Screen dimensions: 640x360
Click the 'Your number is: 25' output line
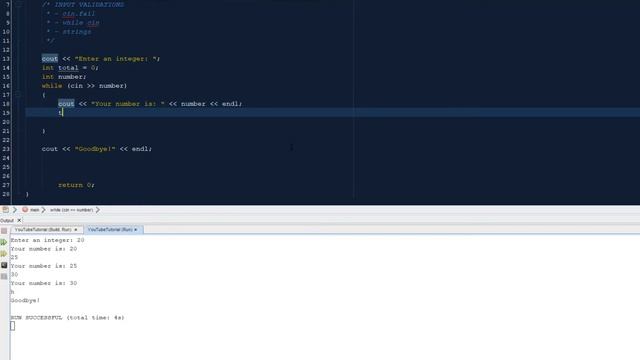pos(44,266)
